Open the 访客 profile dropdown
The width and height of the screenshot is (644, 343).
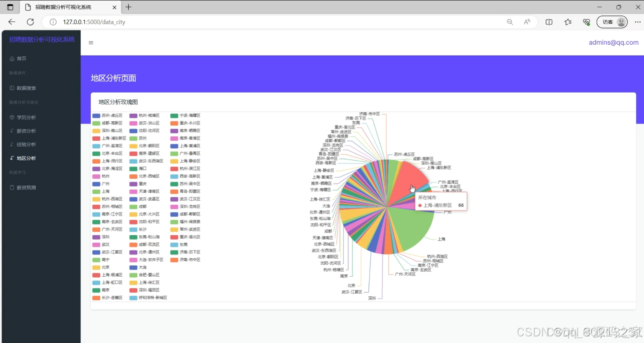click(611, 22)
